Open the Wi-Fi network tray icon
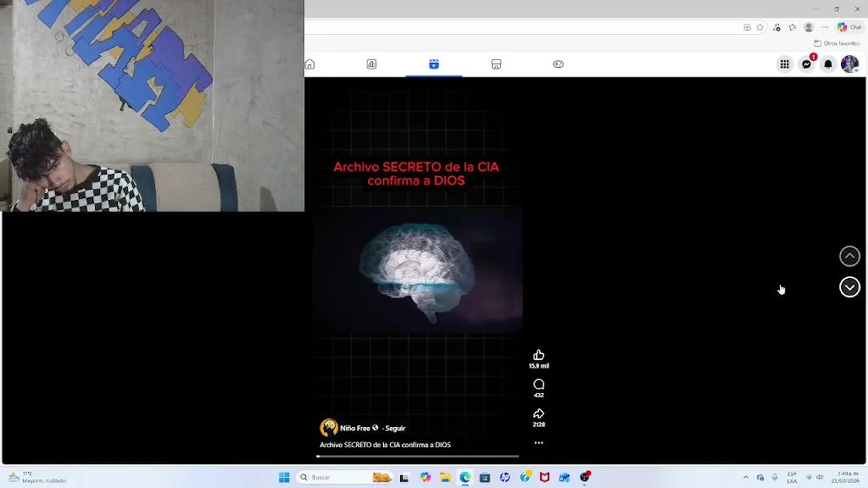This screenshot has width=868, height=488. point(809,477)
